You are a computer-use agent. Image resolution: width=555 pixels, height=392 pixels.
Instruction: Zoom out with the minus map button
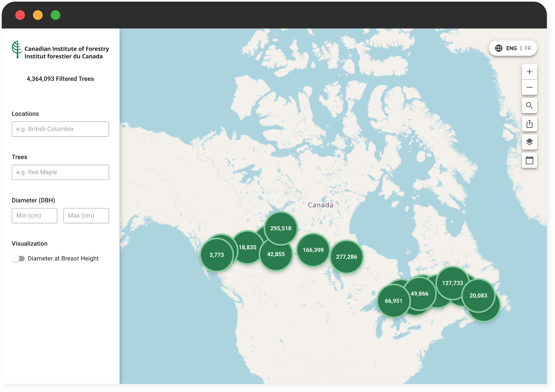tap(529, 87)
